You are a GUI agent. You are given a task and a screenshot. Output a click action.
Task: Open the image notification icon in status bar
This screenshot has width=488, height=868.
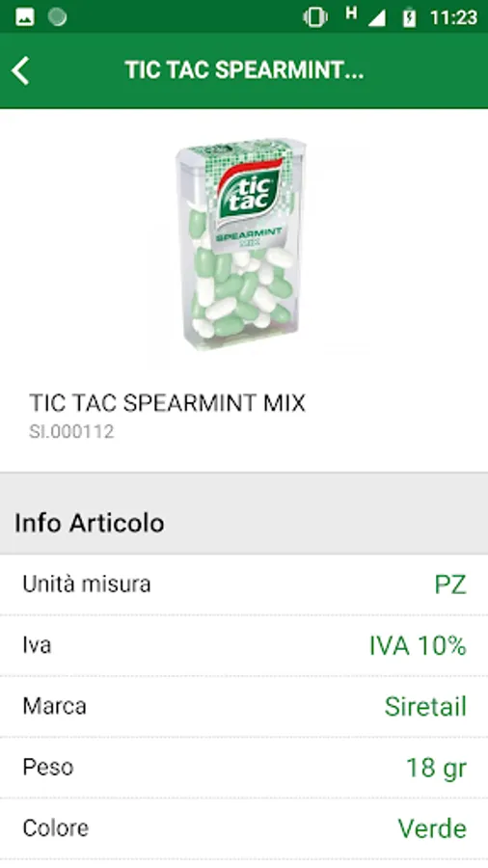25,17
